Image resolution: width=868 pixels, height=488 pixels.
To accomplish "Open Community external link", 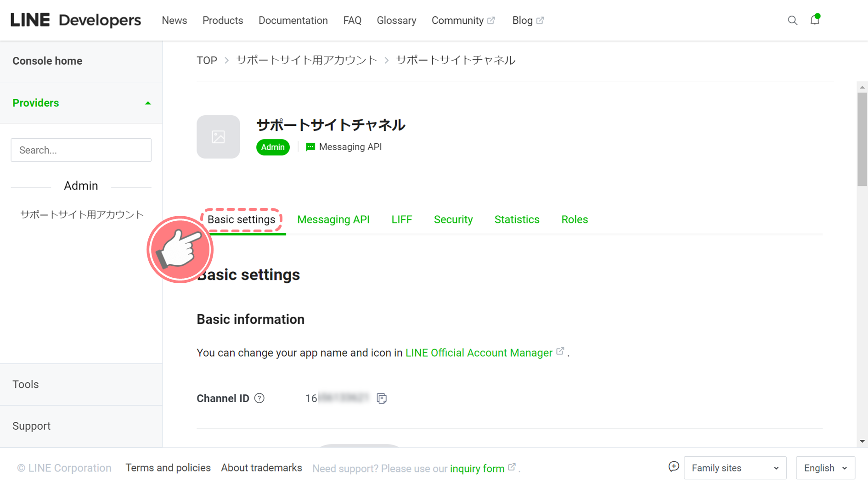I will pos(463,21).
